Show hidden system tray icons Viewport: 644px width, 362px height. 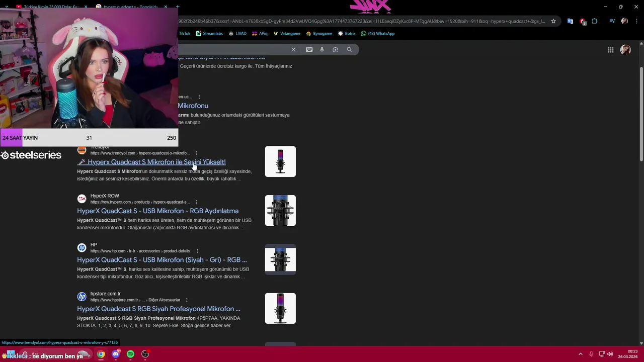580,354
